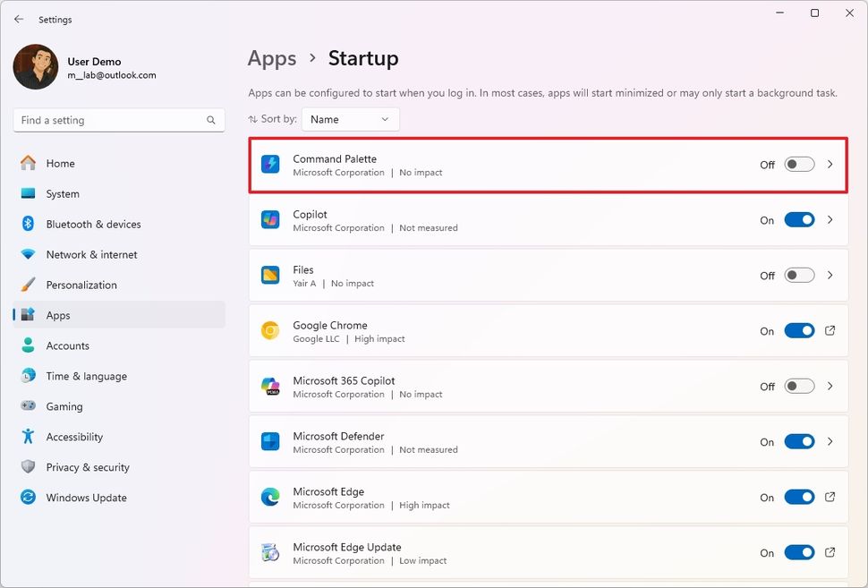Click the Microsoft Defender app icon
Viewport: 868px width, 588px height.
(270, 442)
